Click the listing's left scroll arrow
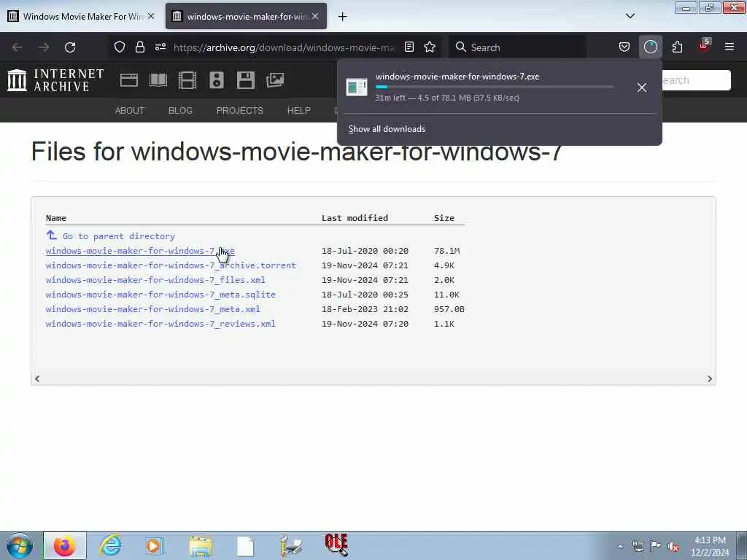Image resolution: width=747 pixels, height=560 pixels. tap(37, 378)
